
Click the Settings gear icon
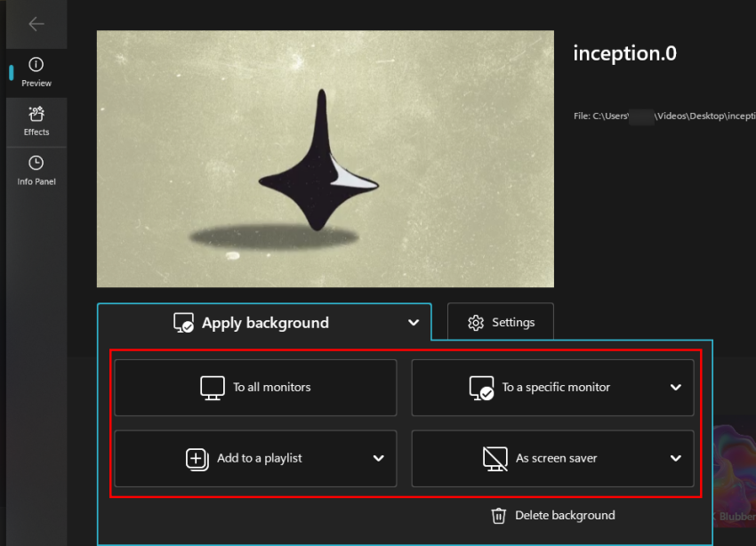(476, 323)
